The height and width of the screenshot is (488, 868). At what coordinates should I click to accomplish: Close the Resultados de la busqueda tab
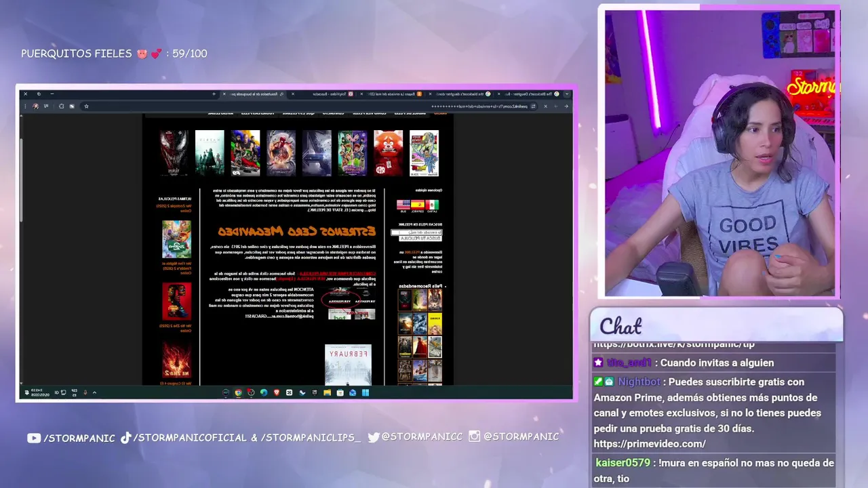(223, 94)
